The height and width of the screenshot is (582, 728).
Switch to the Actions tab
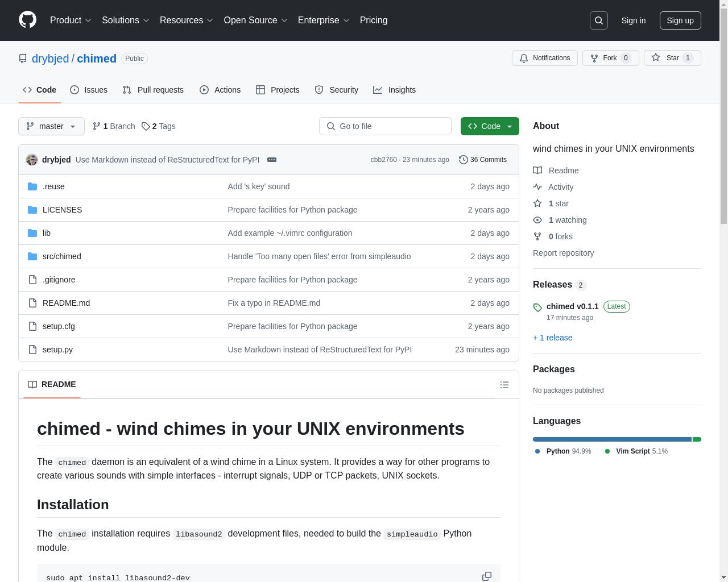[x=220, y=90]
